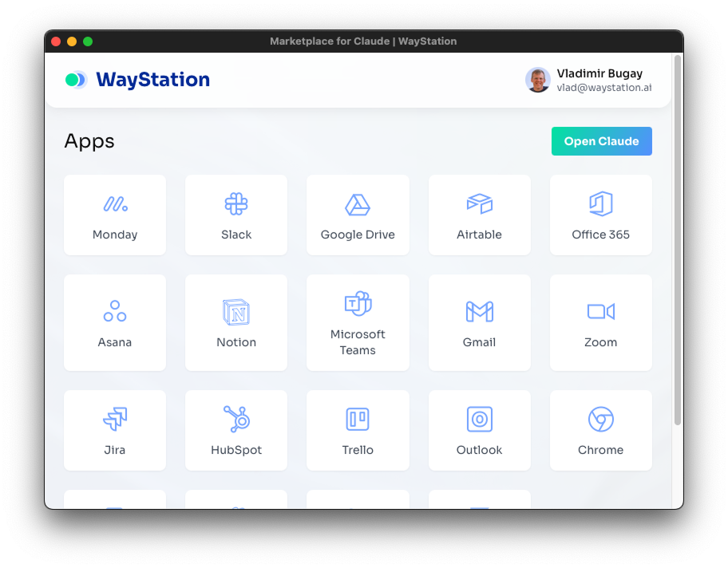
Task: Click the Monday label text
Action: pos(115,235)
